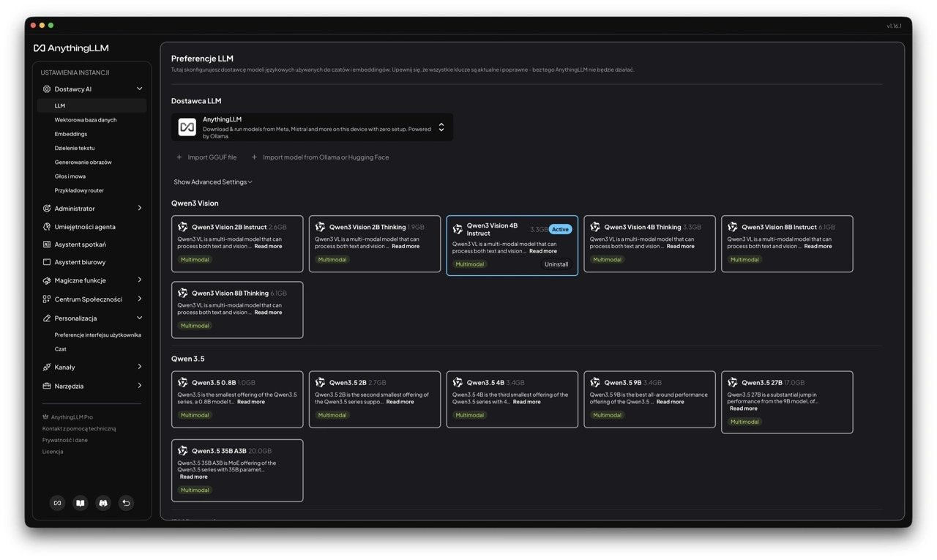This screenshot has width=937, height=560.
Task: Expand the Narzędzia section chevron
Action: click(139, 386)
